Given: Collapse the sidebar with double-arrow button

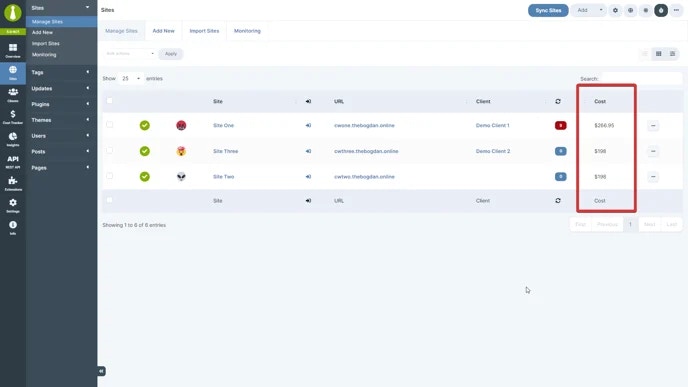Looking at the screenshot, I should 101,371.
